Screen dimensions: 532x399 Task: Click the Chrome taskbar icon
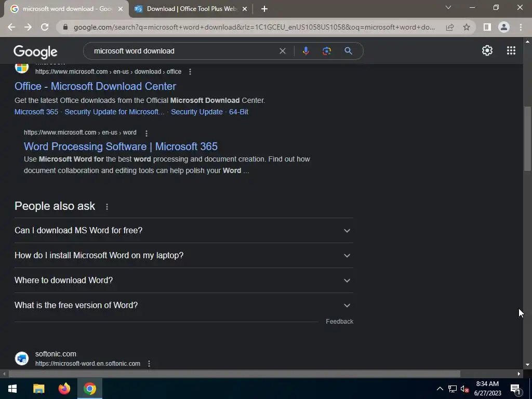tap(90, 389)
